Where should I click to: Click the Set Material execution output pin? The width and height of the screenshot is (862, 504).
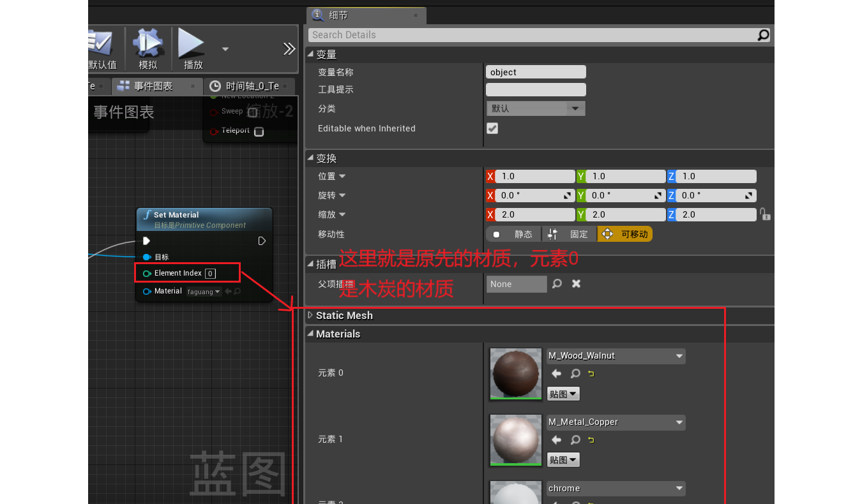point(262,241)
